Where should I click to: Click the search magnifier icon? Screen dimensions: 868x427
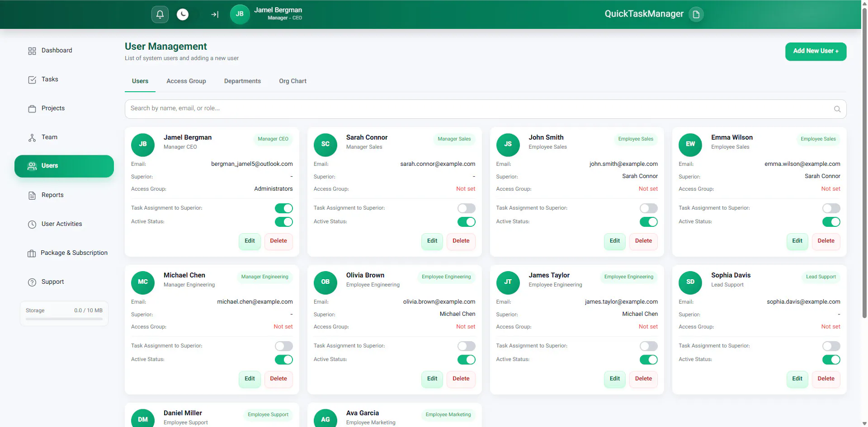pos(837,109)
